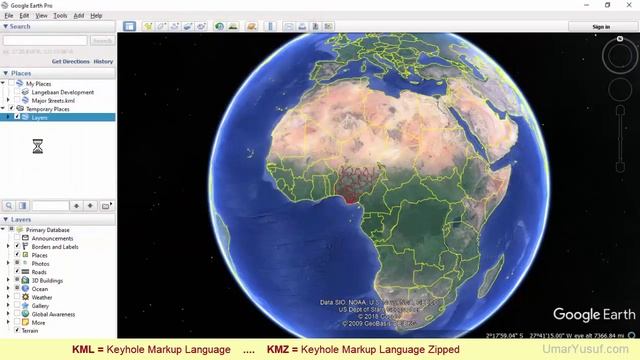Image resolution: width=640 pixels, height=360 pixels.
Task: Expand the Ocean layer node
Action: 8,289
